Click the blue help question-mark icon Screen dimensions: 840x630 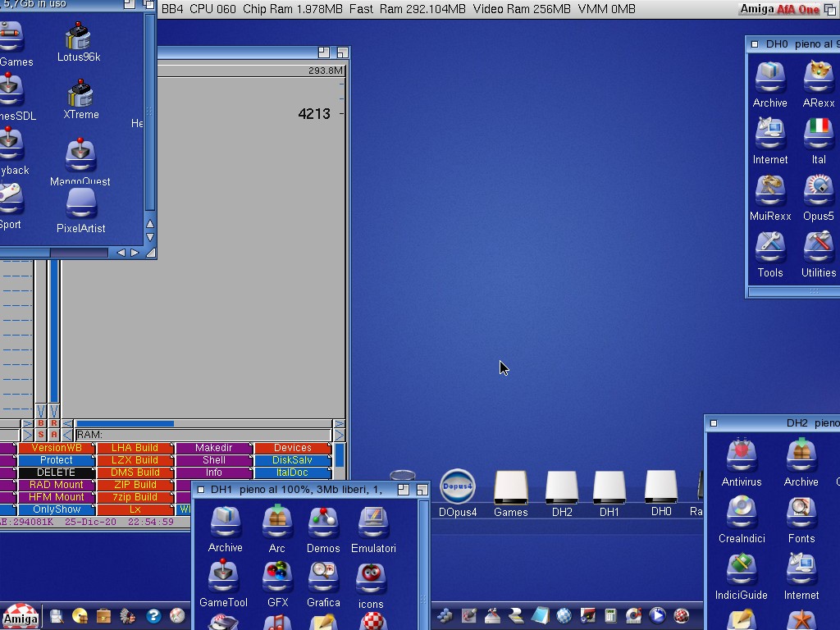(x=153, y=615)
